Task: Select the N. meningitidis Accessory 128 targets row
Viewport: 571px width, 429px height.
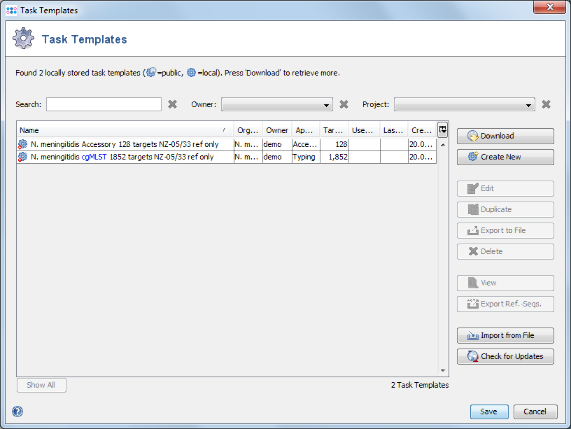Action: (227, 145)
